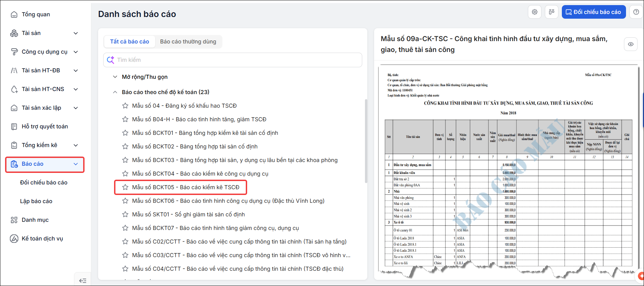Viewport: 644px width, 286px height.
Task: Click the Danh mục grid icon
Action: [14, 220]
